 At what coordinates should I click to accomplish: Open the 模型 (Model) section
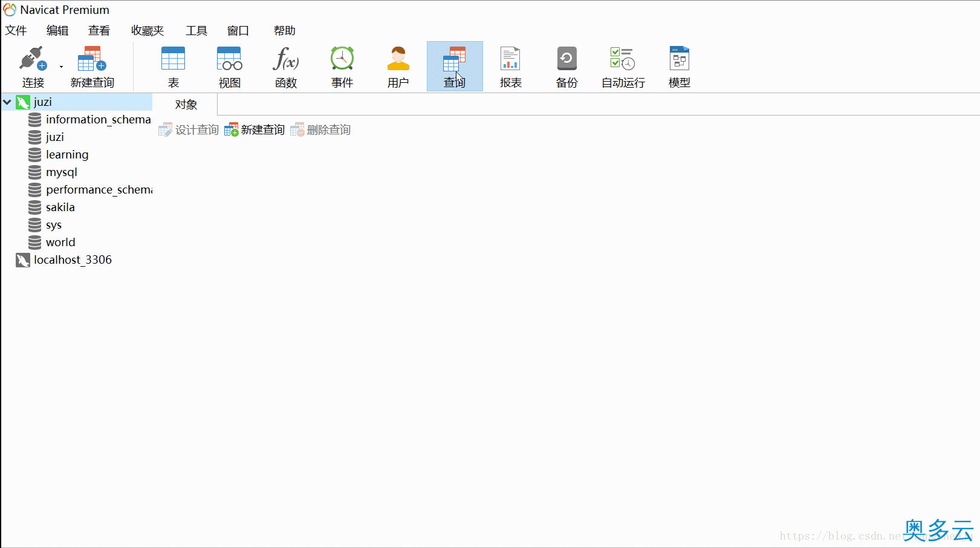679,67
